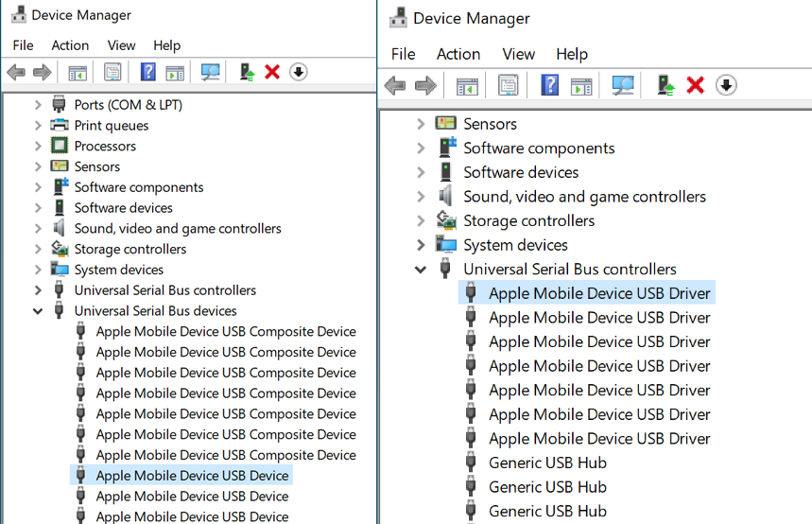Expand Print queues category
Viewport: 812px width, 524px height.
click(x=38, y=126)
